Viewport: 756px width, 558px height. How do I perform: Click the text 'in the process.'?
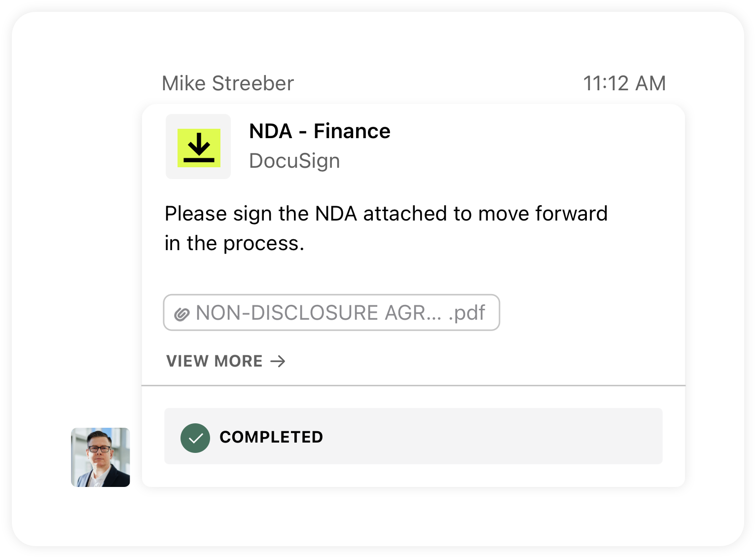[x=235, y=243]
